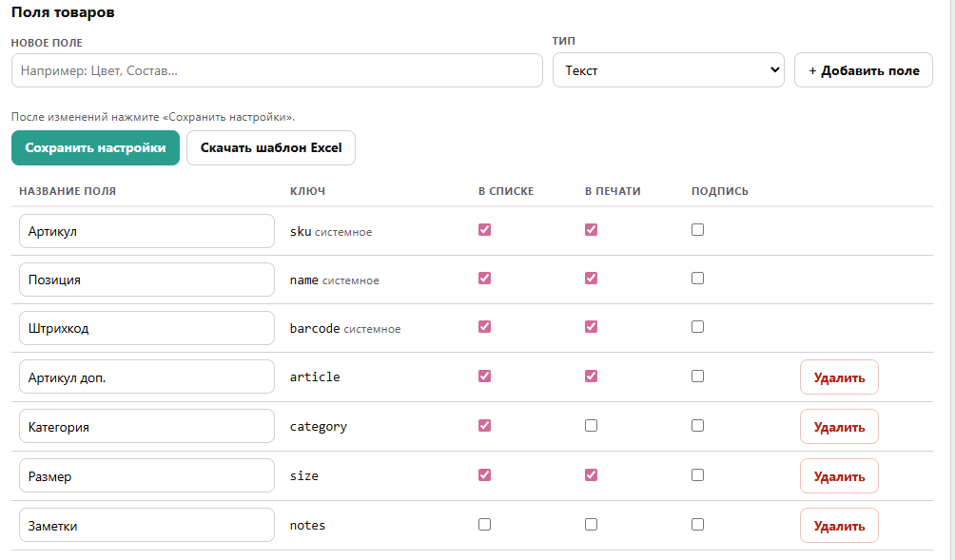Image resolution: width=955 pixels, height=560 pixels.
Task: Uncheck В списке for the barcode row
Action: [x=485, y=327]
